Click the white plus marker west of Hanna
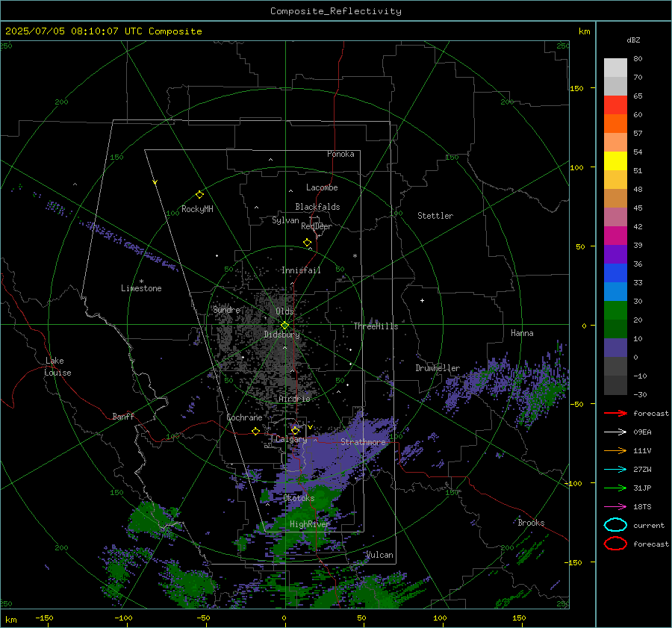672x628 pixels. [422, 300]
